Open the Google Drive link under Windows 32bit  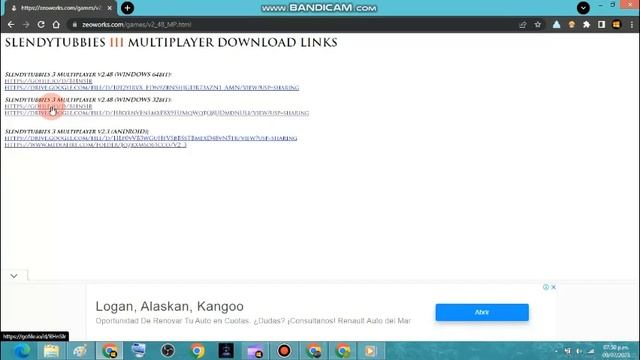157,113
